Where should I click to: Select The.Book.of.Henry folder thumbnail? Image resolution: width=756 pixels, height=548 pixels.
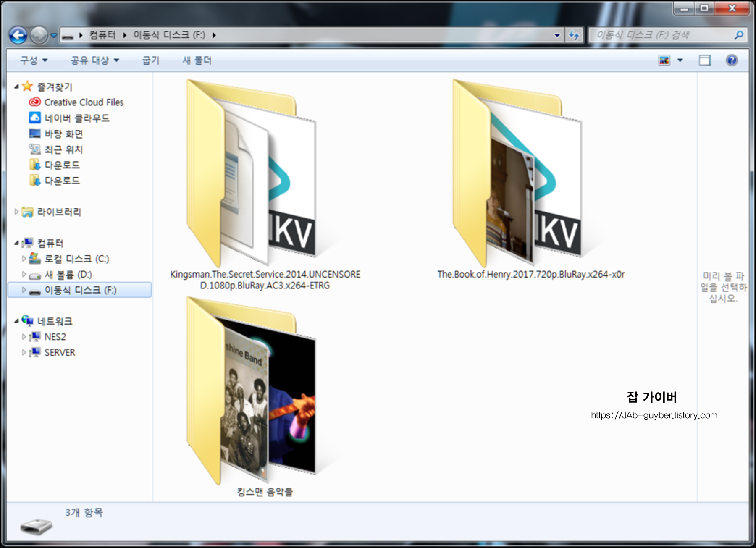(517, 173)
